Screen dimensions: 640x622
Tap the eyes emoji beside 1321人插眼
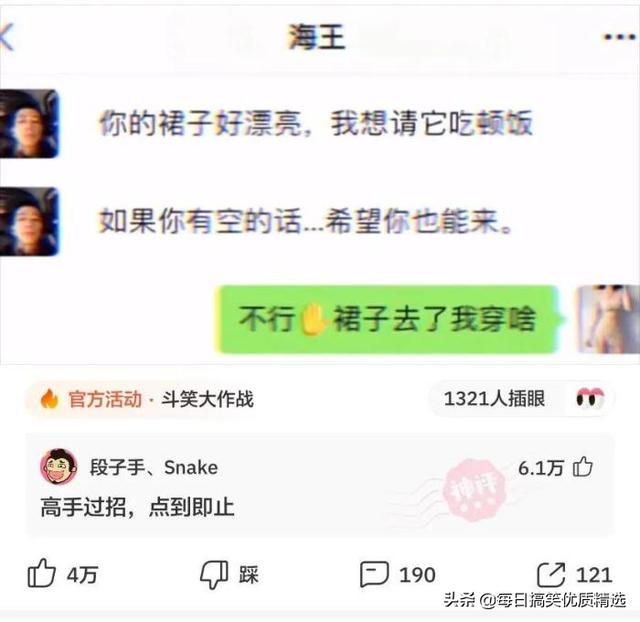(x=590, y=398)
